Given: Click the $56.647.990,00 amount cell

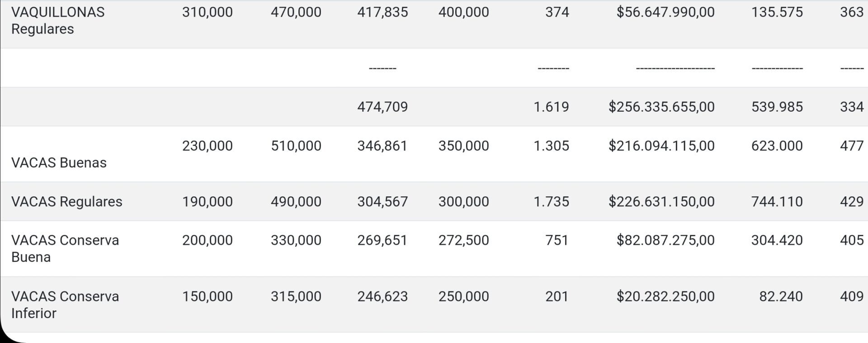Looking at the screenshot, I should (x=665, y=12).
